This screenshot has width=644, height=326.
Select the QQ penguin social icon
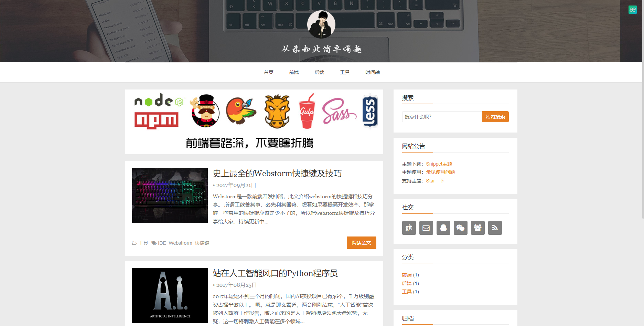(x=443, y=228)
